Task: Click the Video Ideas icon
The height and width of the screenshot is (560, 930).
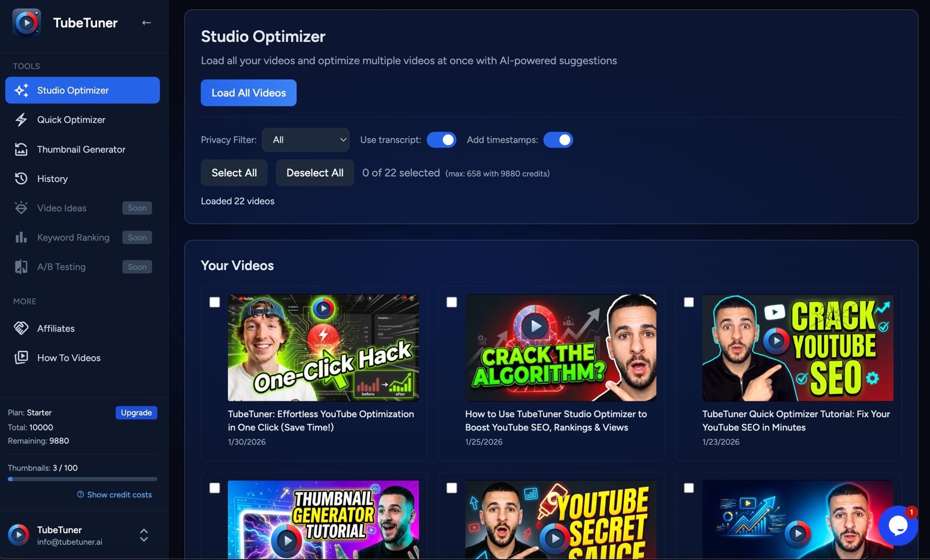Action: click(x=21, y=207)
